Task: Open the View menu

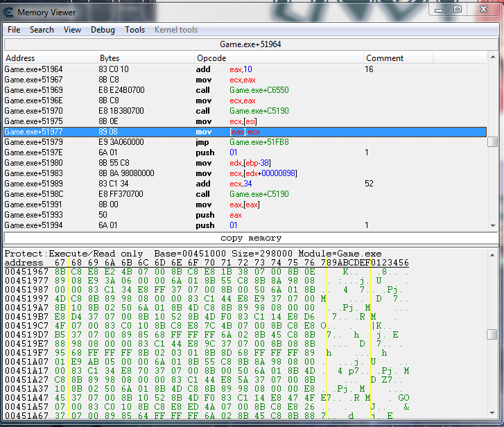Action: [x=72, y=30]
